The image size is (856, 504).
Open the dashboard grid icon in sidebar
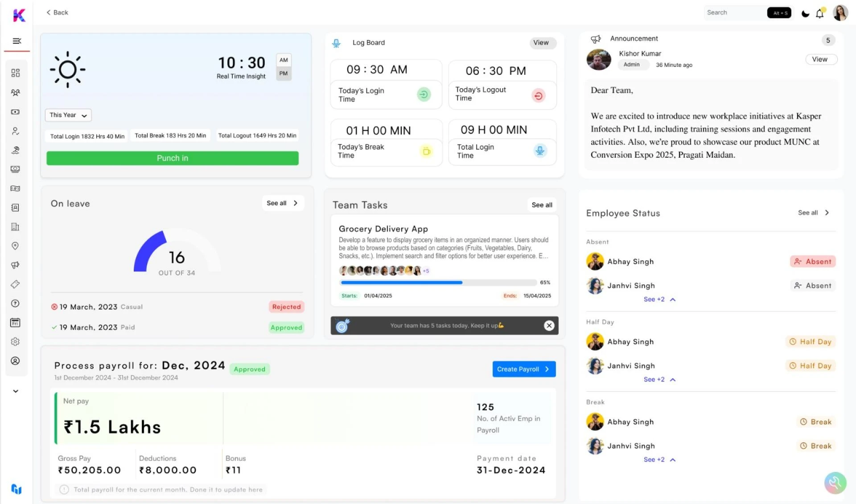click(16, 73)
